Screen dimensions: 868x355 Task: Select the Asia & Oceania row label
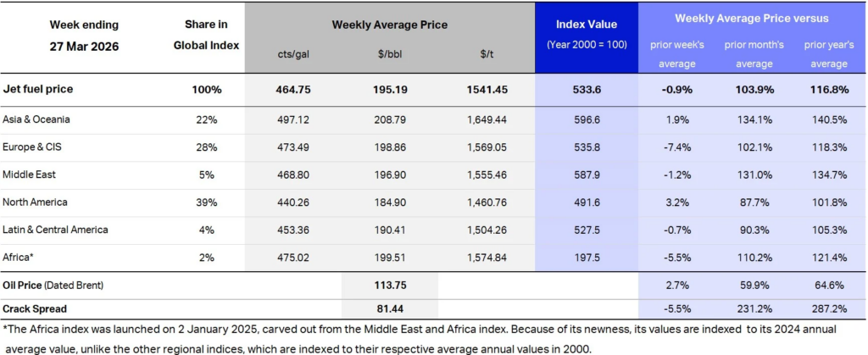point(37,120)
